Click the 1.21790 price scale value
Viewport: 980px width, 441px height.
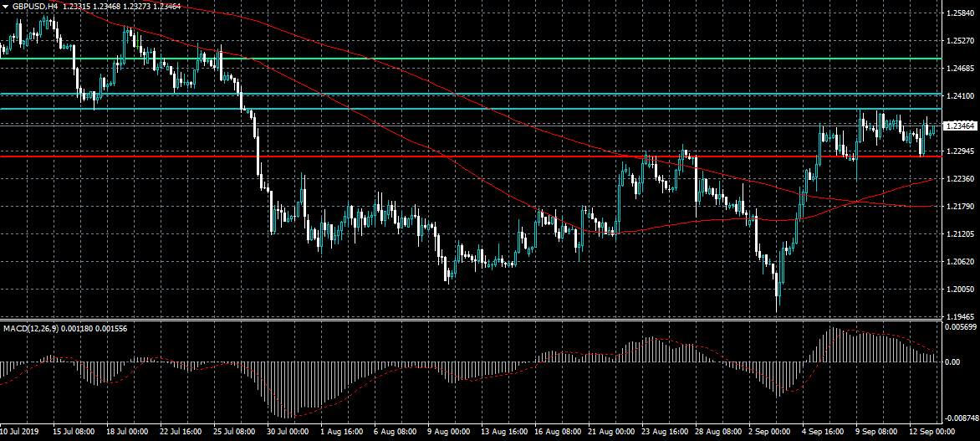tap(960, 207)
